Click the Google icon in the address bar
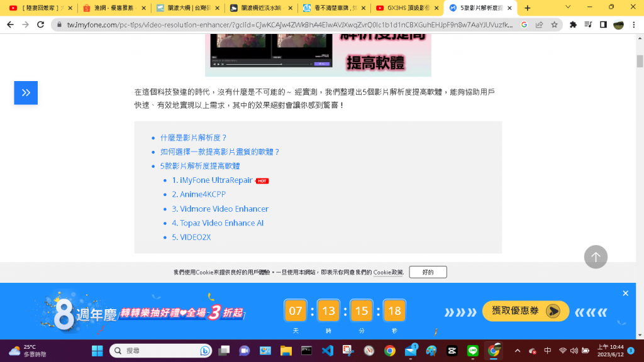The width and height of the screenshot is (644, 362). point(524,25)
